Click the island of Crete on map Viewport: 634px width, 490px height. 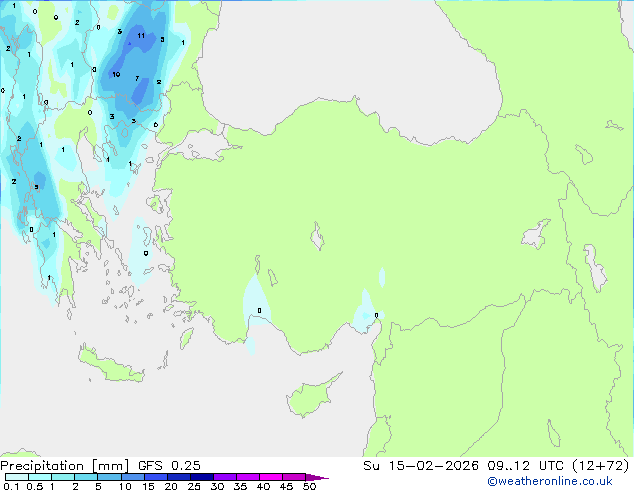tap(109, 366)
